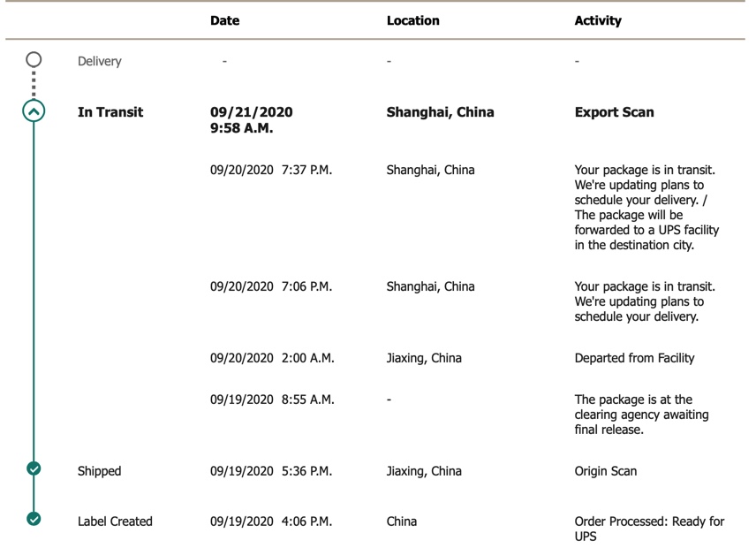Click Order Processed: Ready for UPS text
The image size is (756, 556).
point(649,529)
